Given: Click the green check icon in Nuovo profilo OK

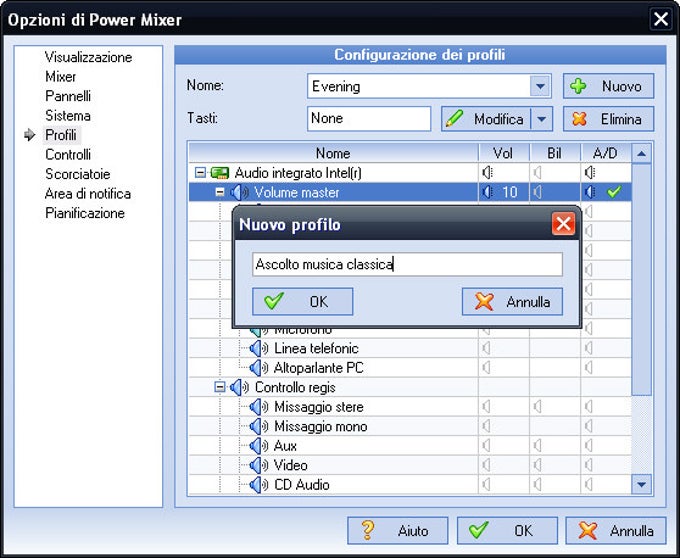Looking at the screenshot, I should pos(274,300).
